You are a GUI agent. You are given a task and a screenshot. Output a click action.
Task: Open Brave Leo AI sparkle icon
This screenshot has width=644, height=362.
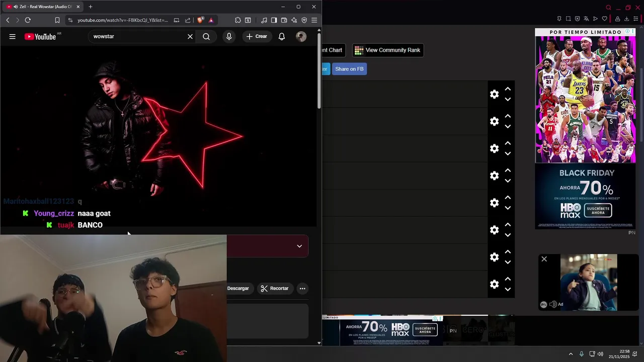pyautogui.click(x=294, y=20)
